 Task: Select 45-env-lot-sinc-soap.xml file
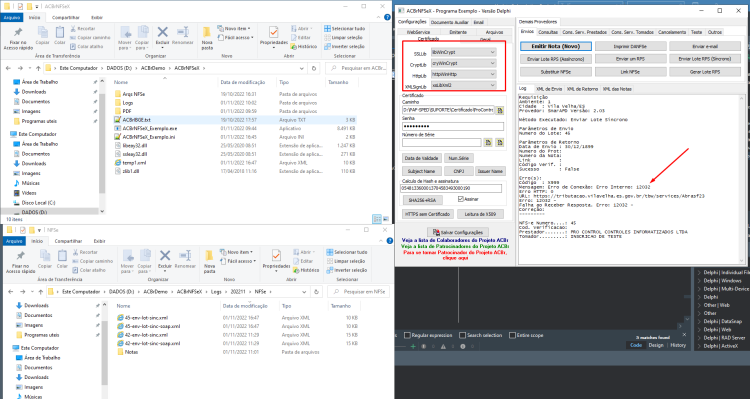pos(152,326)
